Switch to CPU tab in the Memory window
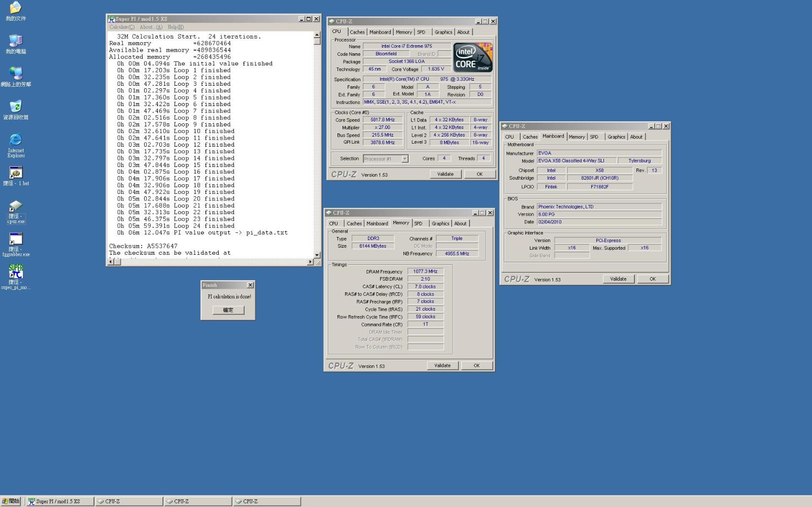This screenshot has width=812, height=507. (x=333, y=223)
